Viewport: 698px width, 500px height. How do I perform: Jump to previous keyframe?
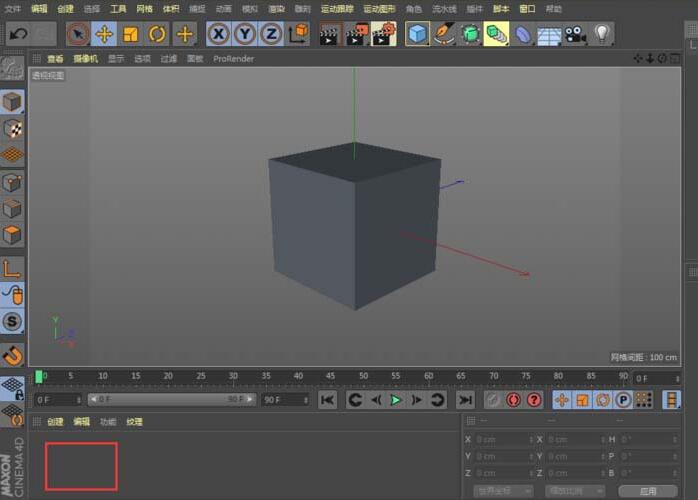point(355,400)
